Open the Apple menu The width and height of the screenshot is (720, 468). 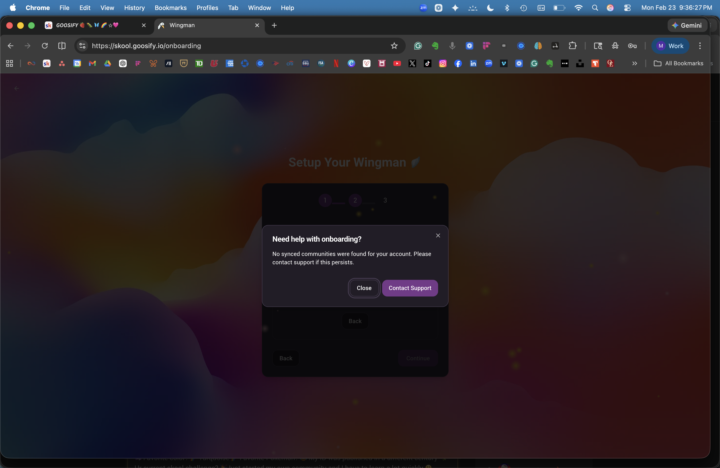click(x=13, y=8)
